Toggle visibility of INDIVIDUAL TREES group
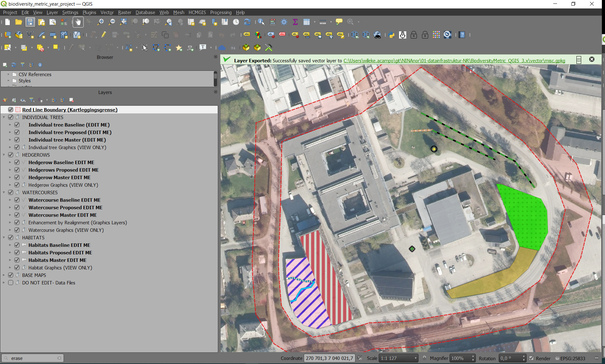This screenshot has height=364, width=605. 11,117
